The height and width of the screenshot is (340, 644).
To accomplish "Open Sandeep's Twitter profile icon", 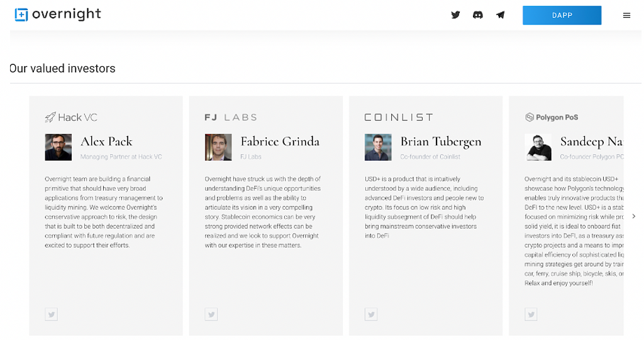I will (531, 314).
